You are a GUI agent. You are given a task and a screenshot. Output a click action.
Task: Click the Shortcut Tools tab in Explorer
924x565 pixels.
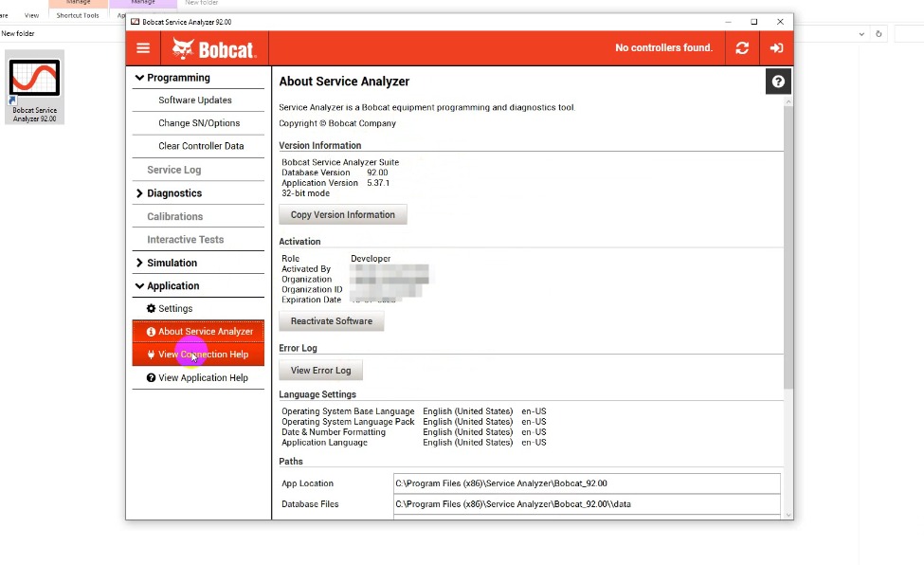(78, 15)
